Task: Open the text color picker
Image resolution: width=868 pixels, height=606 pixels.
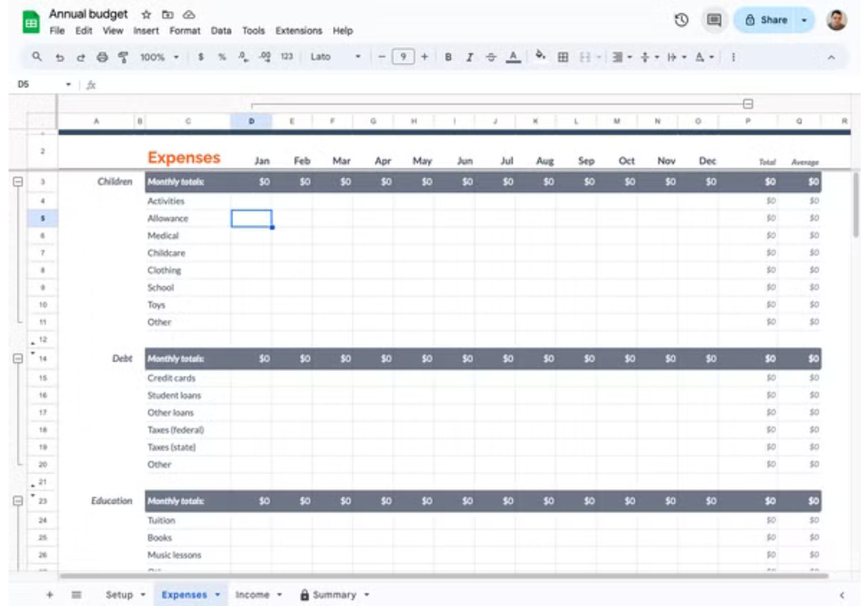Action: 514,56
